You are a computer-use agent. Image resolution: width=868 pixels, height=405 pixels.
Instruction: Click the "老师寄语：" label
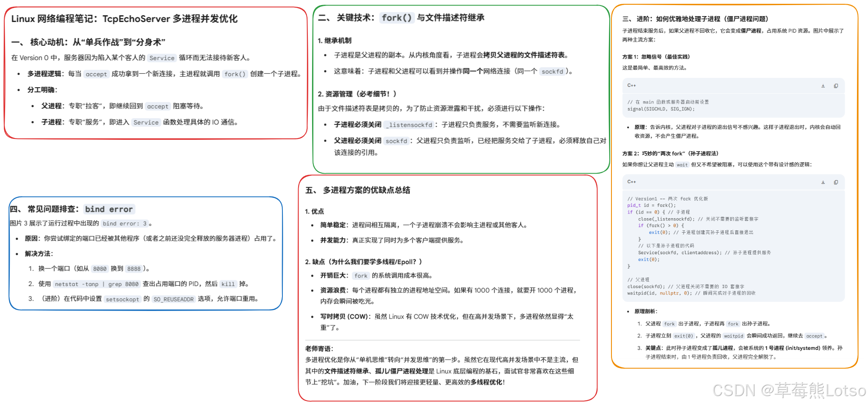(x=319, y=349)
